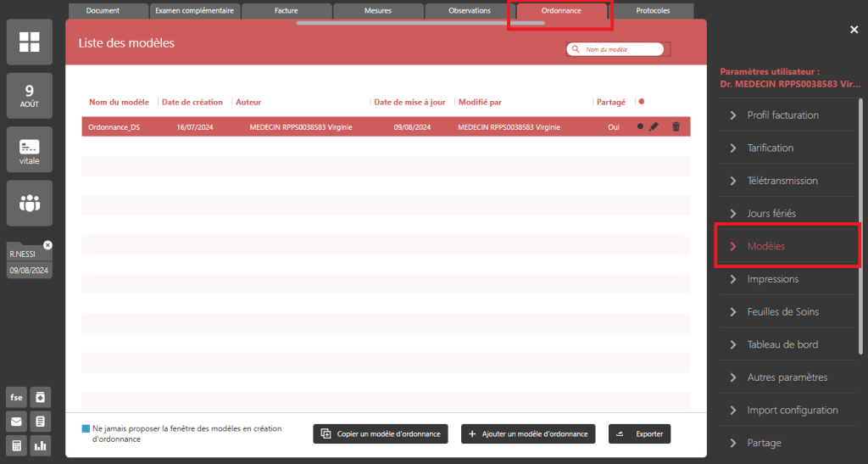
Task: Open the envelope mail icon
Action: coord(16,422)
